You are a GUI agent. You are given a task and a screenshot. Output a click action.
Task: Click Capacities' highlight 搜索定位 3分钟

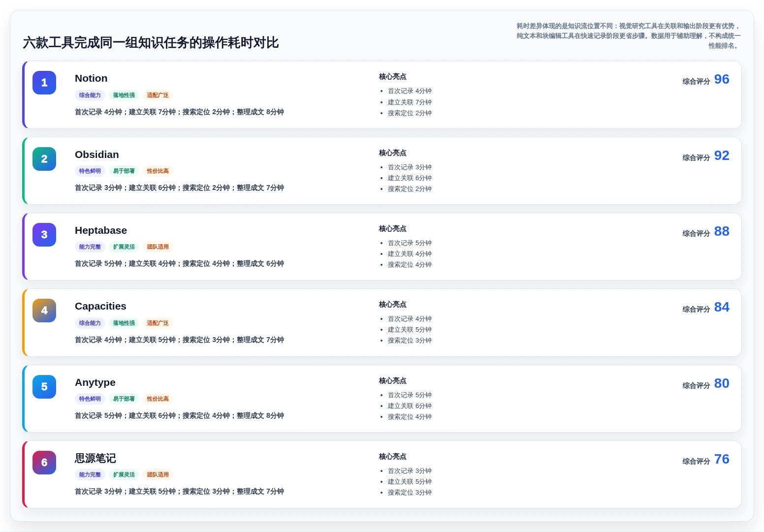point(410,341)
